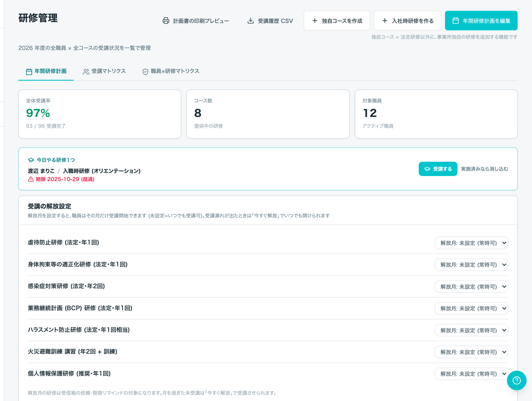Screen dimensions: 532x401
Task: Open 解放月 dropdown for ハラスメント防止研修
Action: (471, 330)
